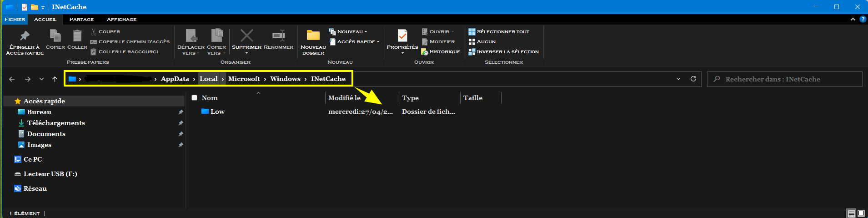This screenshot has height=218, width=868.
Task: Click Copier le chemin d'accès
Action: (x=130, y=42)
